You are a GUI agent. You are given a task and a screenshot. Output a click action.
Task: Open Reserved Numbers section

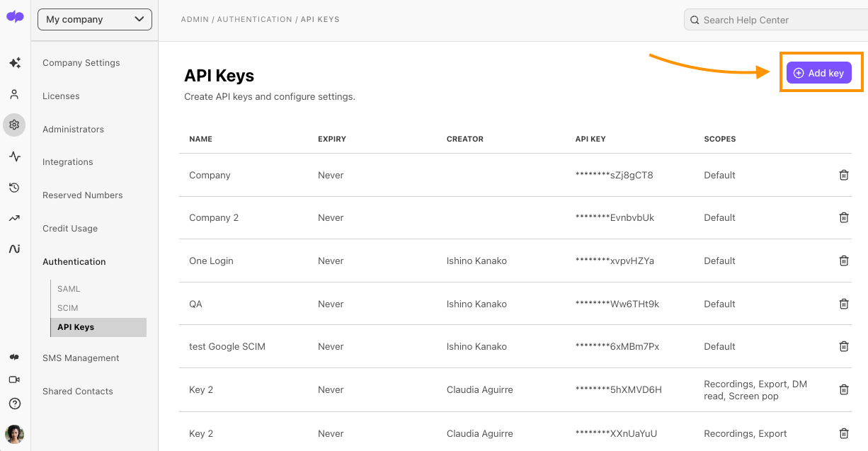pyautogui.click(x=82, y=195)
